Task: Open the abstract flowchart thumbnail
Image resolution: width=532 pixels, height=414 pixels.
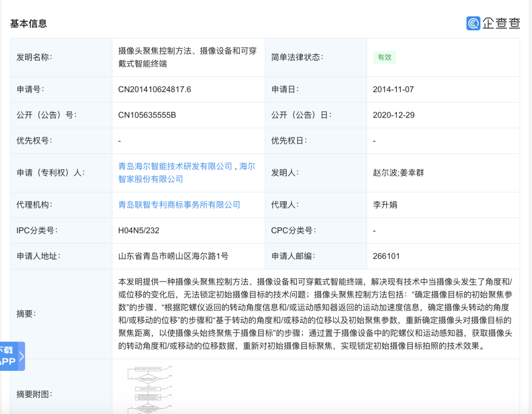Action: (x=149, y=390)
